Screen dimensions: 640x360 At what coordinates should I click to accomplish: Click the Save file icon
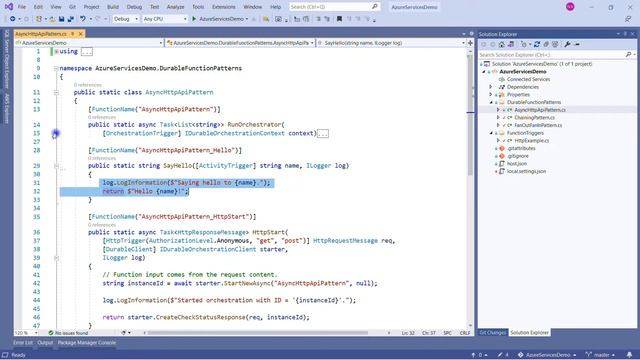coord(62,19)
